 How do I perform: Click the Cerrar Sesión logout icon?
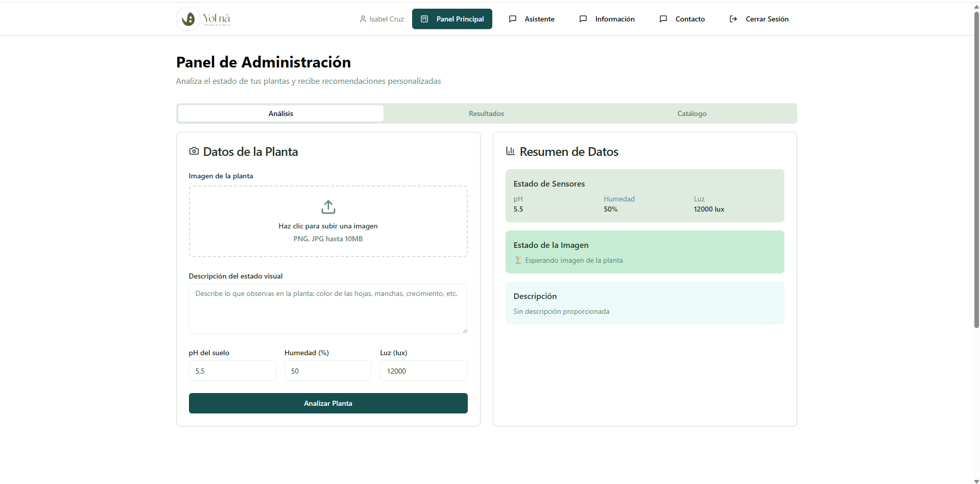point(733,19)
